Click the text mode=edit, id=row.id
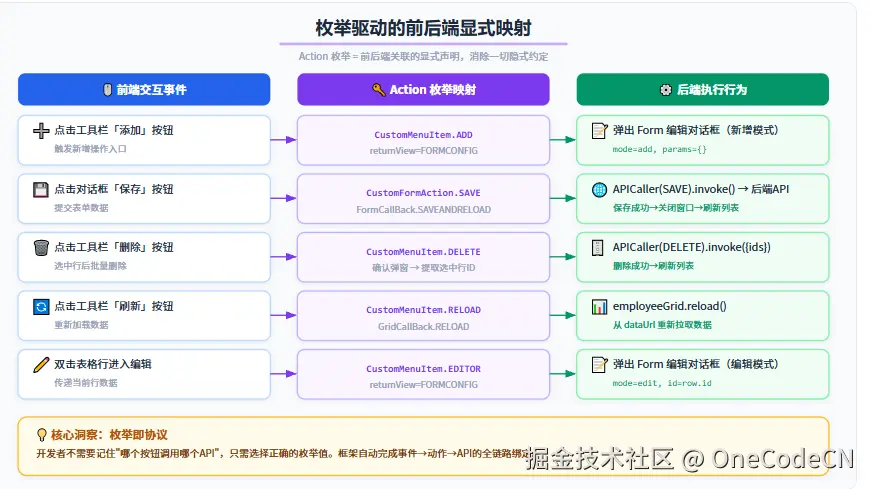The image size is (871, 489). [x=662, y=383]
